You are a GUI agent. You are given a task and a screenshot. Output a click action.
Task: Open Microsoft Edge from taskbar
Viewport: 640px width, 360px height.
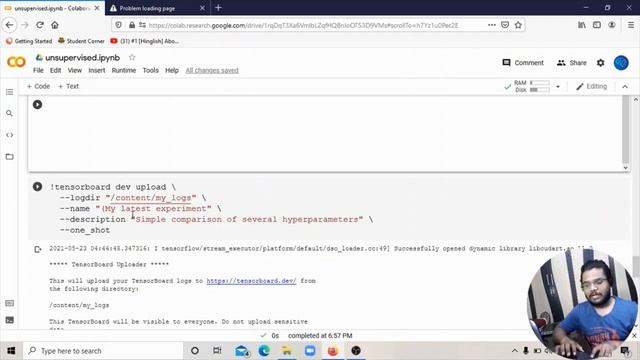click(264, 351)
